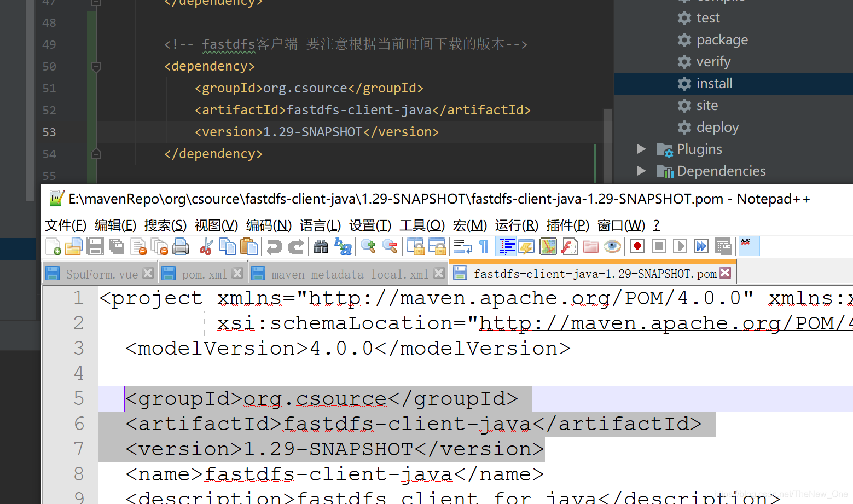The height and width of the screenshot is (504, 853).
Task: Close the pom.xml tab
Action: pos(237,273)
